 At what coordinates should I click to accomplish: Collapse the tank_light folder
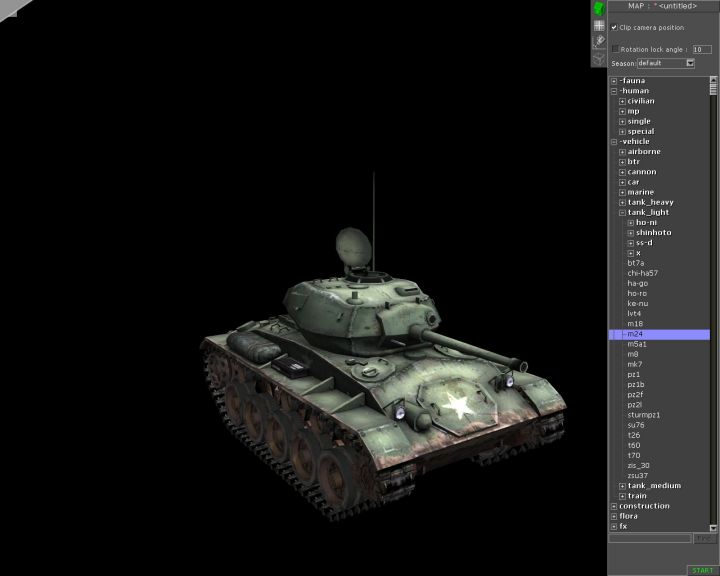click(x=622, y=212)
